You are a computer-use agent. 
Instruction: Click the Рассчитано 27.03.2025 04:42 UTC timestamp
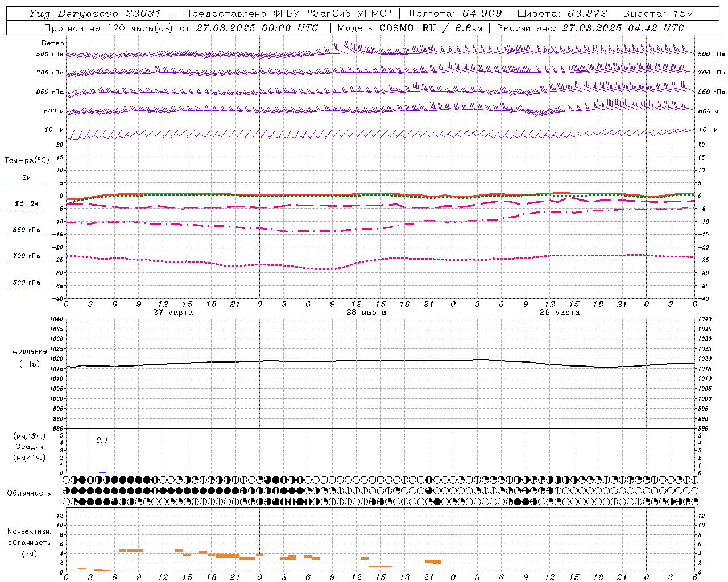pos(590,28)
